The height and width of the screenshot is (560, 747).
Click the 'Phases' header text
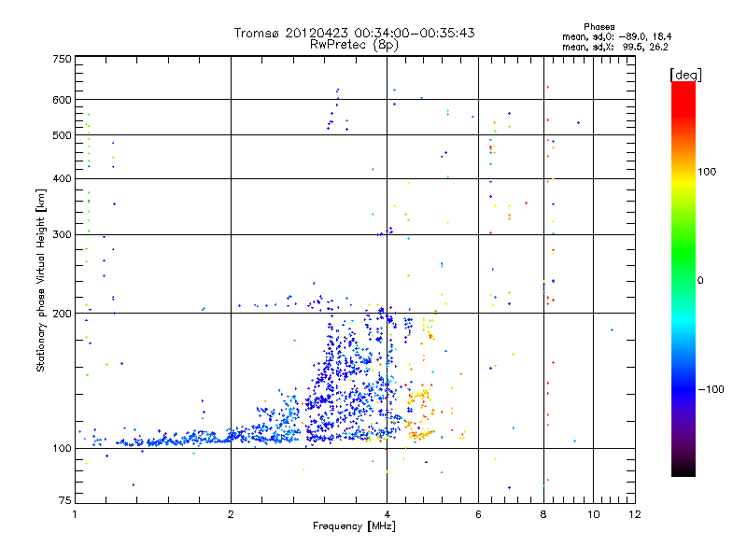pyautogui.click(x=599, y=27)
